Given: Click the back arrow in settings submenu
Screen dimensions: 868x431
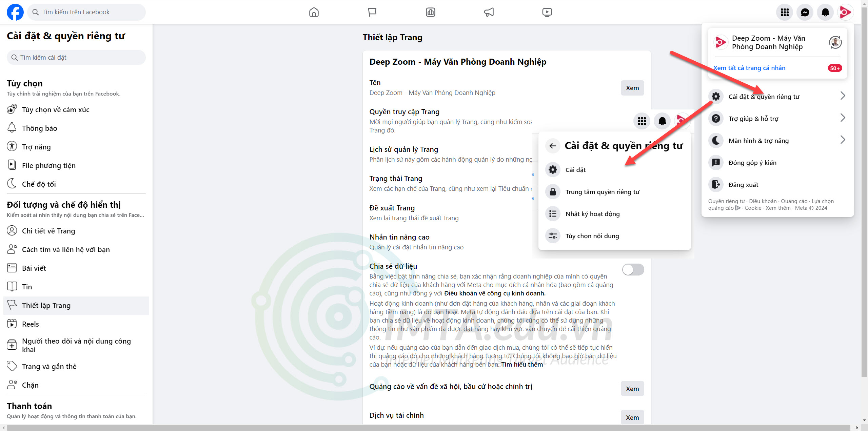Looking at the screenshot, I should tap(553, 146).
